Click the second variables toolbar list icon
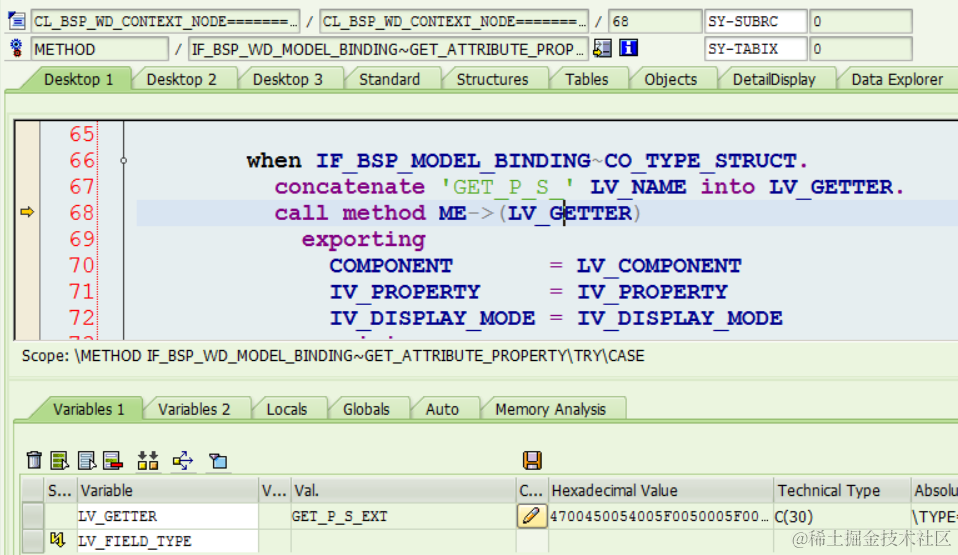958x555 pixels. [x=60, y=460]
